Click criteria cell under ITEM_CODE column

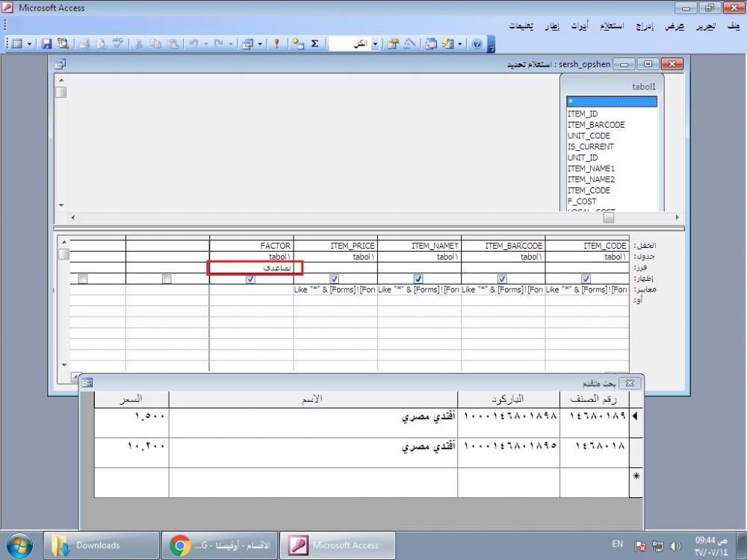pyautogui.click(x=587, y=290)
